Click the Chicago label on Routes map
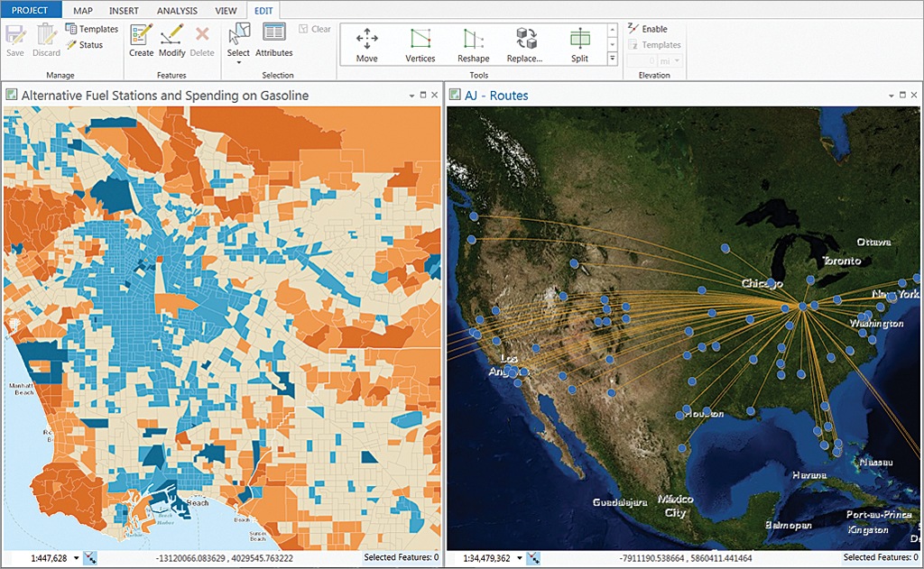This screenshot has height=569, width=924. point(762,283)
